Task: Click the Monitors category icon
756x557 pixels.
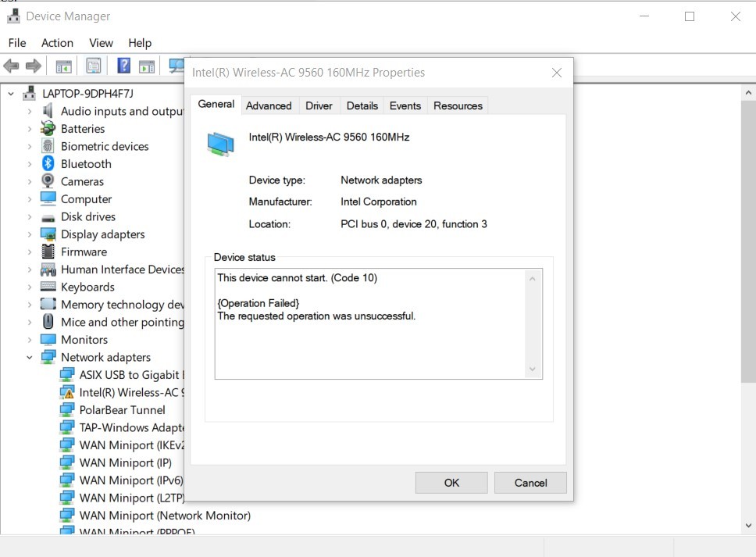Action: (48, 340)
